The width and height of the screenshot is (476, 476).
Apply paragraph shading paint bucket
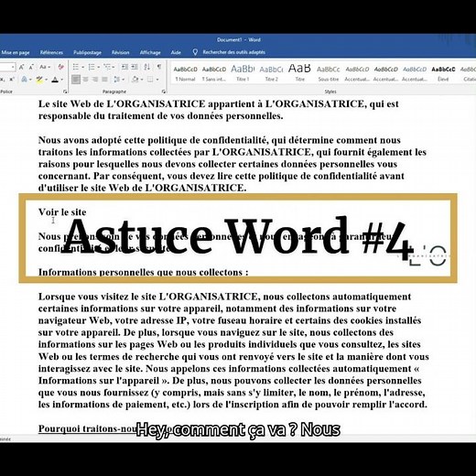[x=135, y=80]
